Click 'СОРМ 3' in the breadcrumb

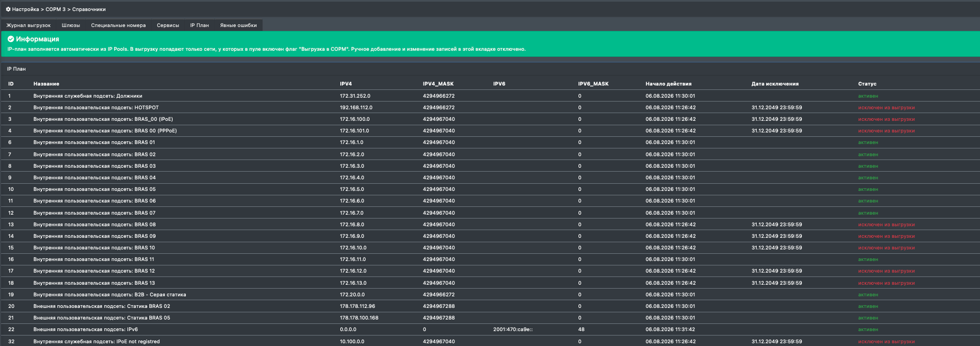[55, 9]
